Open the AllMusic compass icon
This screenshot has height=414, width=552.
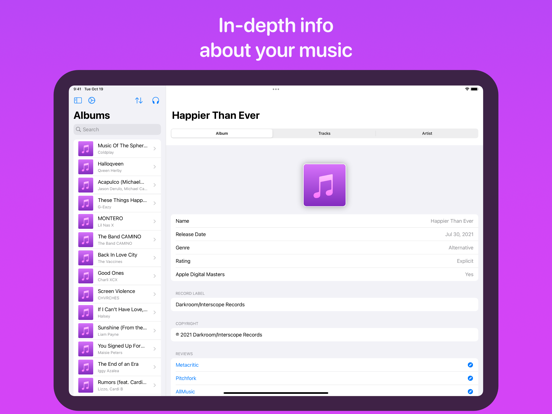point(470,391)
